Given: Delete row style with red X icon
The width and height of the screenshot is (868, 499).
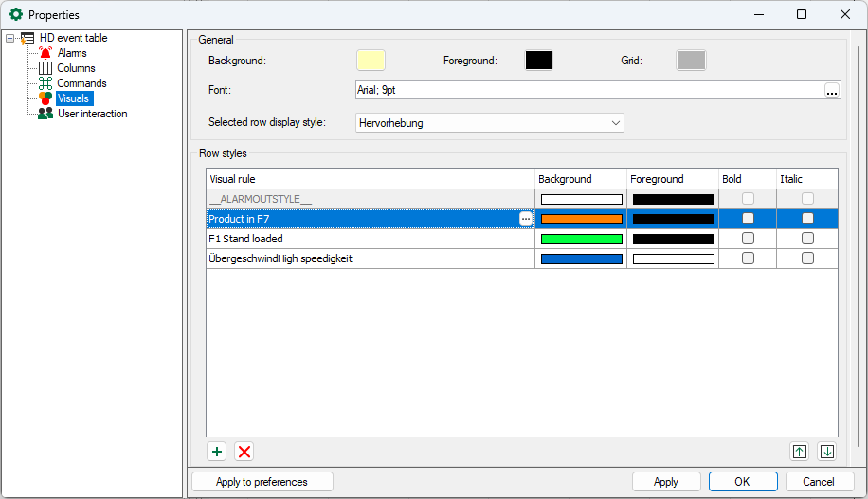Looking at the screenshot, I should click(244, 452).
